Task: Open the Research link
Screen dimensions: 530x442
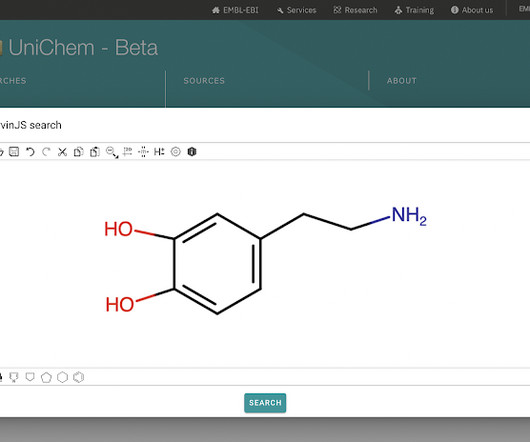Action: tap(355, 10)
